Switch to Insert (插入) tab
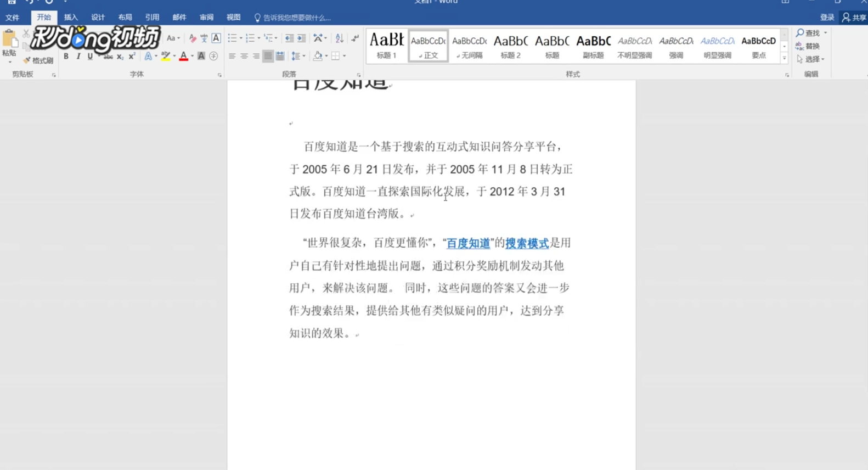 coord(71,18)
